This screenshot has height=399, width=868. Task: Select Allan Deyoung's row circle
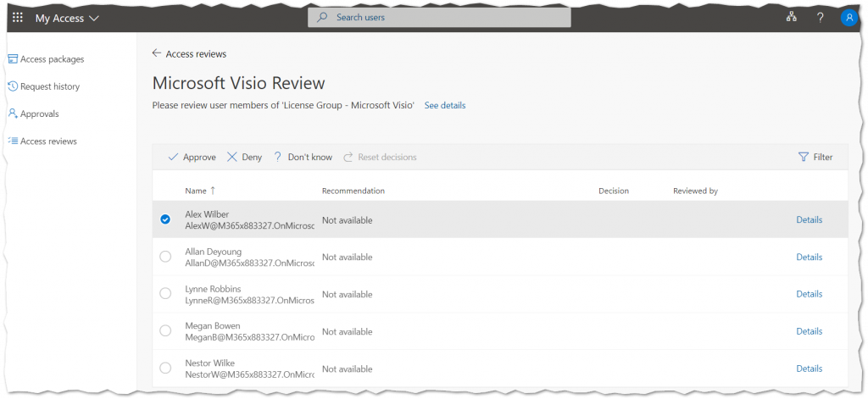165,257
